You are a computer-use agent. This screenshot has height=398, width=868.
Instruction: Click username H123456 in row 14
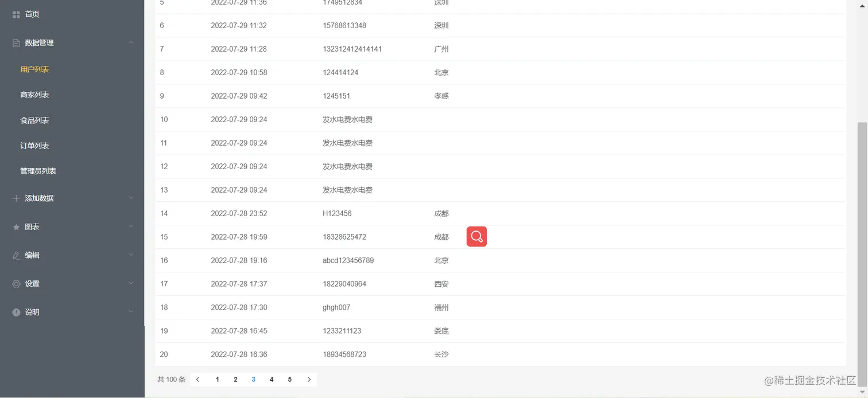[337, 214]
